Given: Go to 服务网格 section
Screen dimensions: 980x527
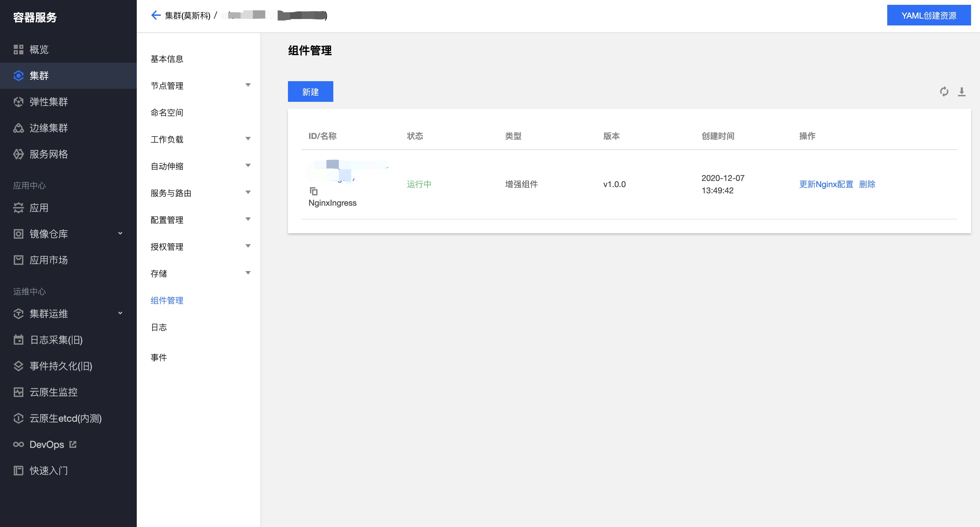Looking at the screenshot, I should pos(48,154).
